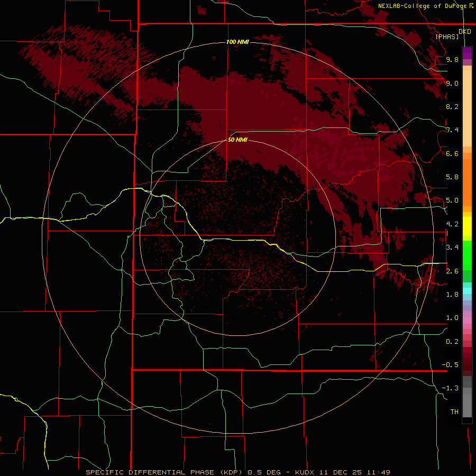Click the 11 DEC 25 date text

pyautogui.click(x=341, y=472)
